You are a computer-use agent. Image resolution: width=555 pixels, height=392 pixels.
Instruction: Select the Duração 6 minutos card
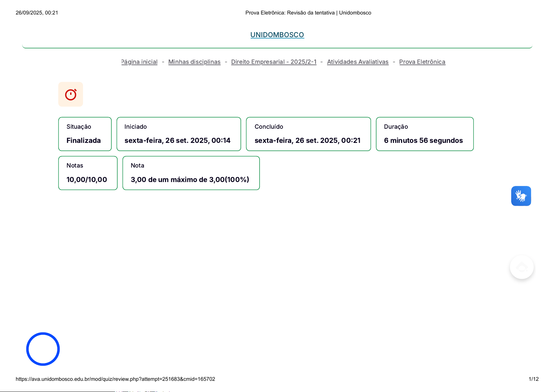tap(425, 134)
